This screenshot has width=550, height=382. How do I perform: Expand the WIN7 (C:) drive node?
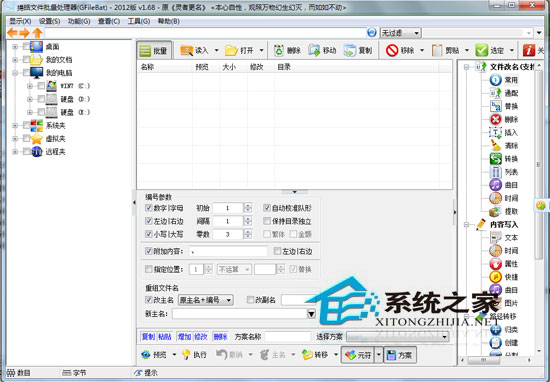coord(30,86)
